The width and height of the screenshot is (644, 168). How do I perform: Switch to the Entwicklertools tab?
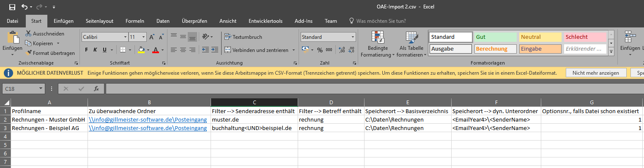pos(266,21)
